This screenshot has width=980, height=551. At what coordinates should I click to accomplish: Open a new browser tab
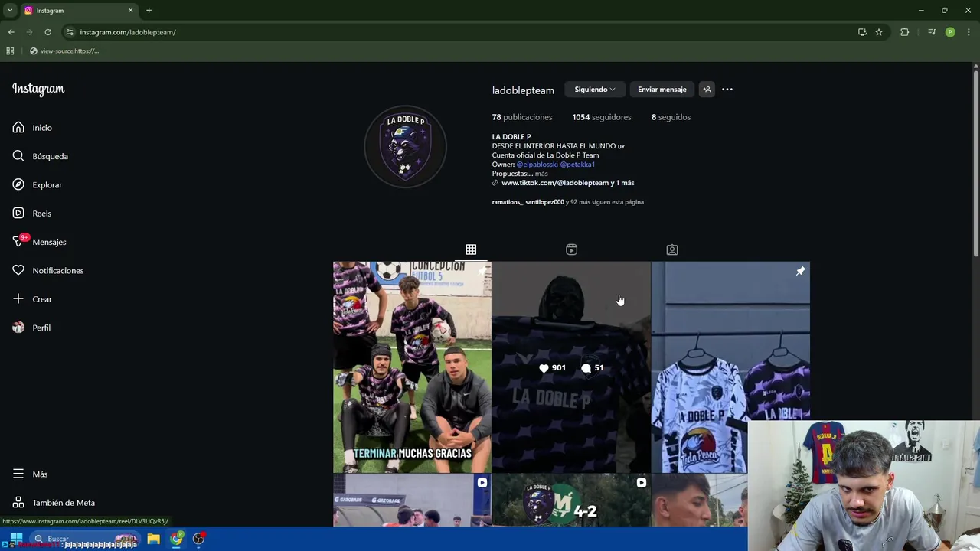point(149,11)
